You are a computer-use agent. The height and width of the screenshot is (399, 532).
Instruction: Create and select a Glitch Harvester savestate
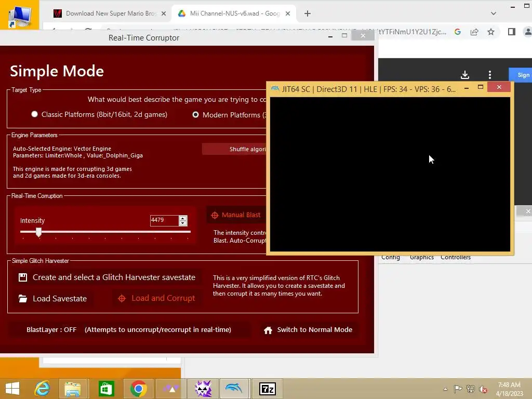coord(107,277)
